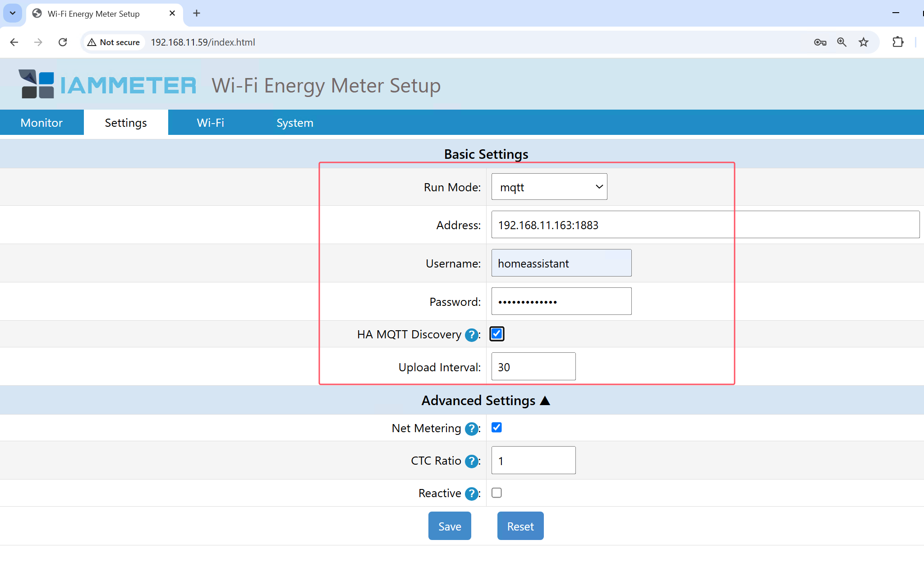
Task: Open help for CTC Ratio
Action: (x=471, y=461)
